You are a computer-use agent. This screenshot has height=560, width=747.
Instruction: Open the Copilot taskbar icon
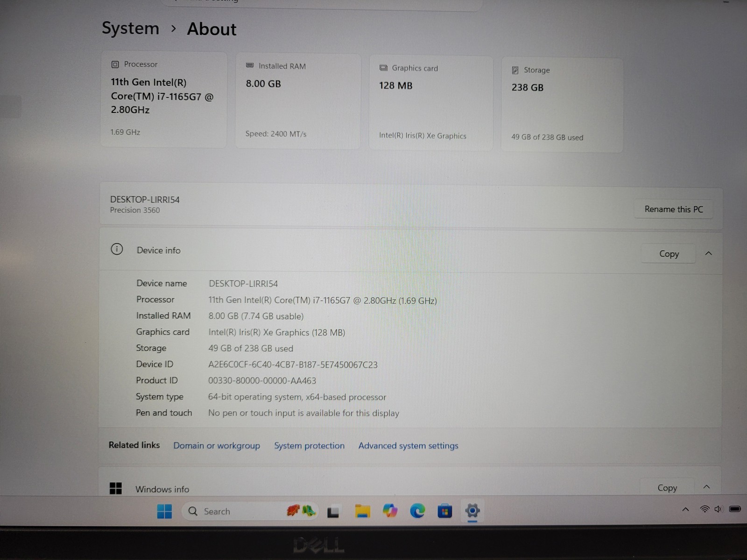pyautogui.click(x=390, y=511)
